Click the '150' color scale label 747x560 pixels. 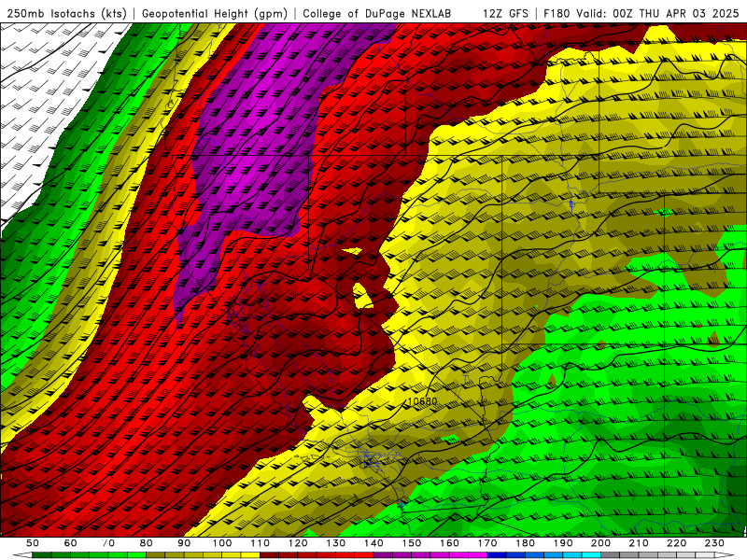pyautogui.click(x=412, y=543)
